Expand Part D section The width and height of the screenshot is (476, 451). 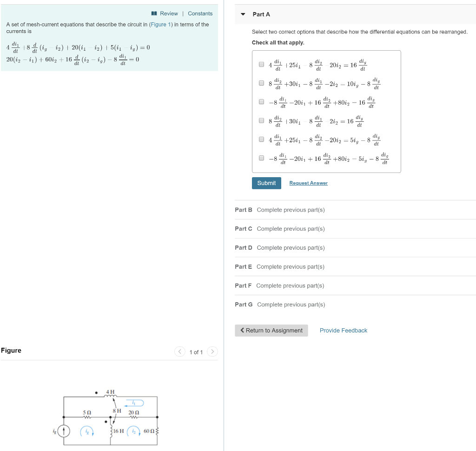point(243,247)
